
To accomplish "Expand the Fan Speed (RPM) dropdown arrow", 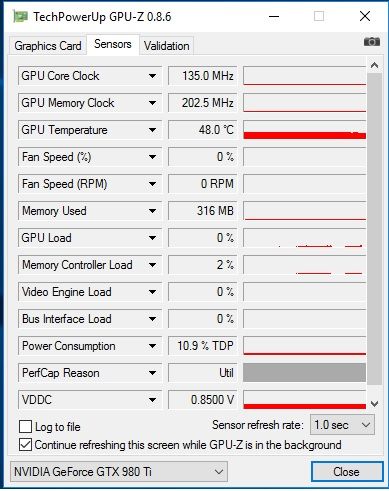I will (x=152, y=184).
